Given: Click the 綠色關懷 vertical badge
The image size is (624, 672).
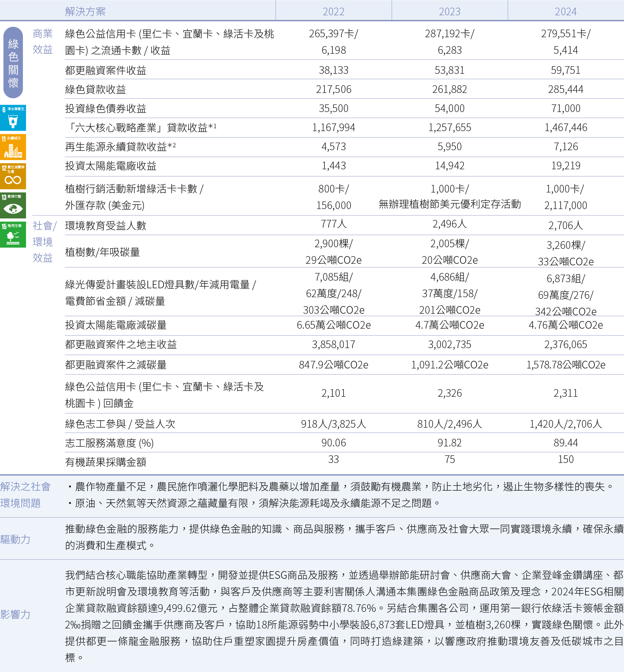Looking at the screenshot, I should pos(13,63).
